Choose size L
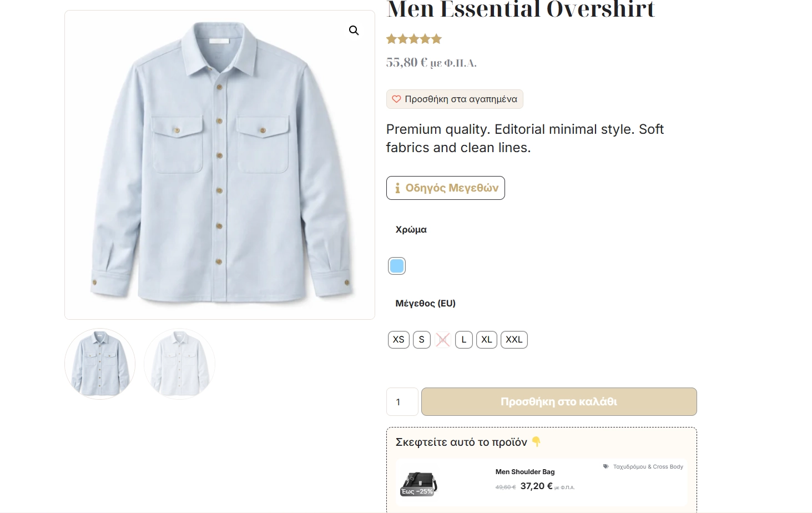Image resolution: width=812 pixels, height=513 pixels. 464,340
